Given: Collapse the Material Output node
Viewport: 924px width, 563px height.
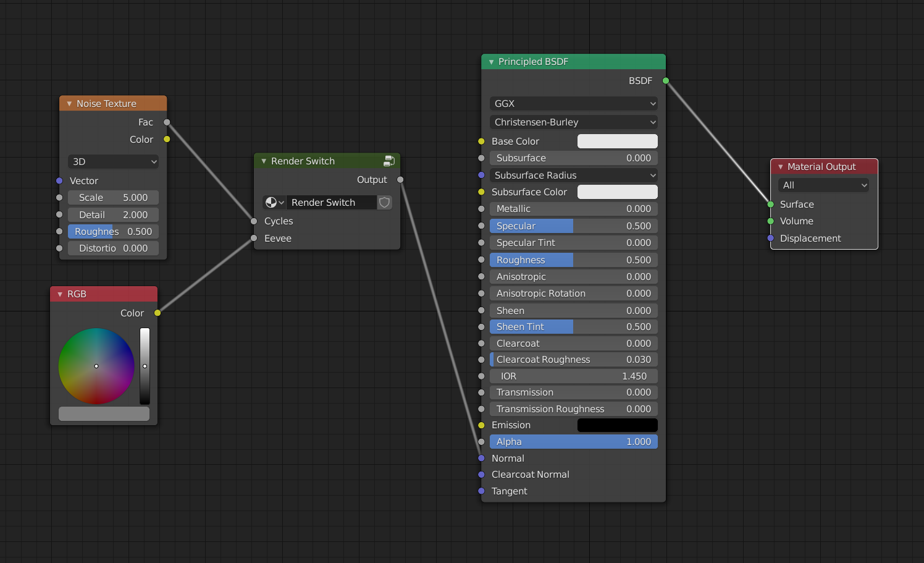Looking at the screenshot, I should [x=780, y=167].
